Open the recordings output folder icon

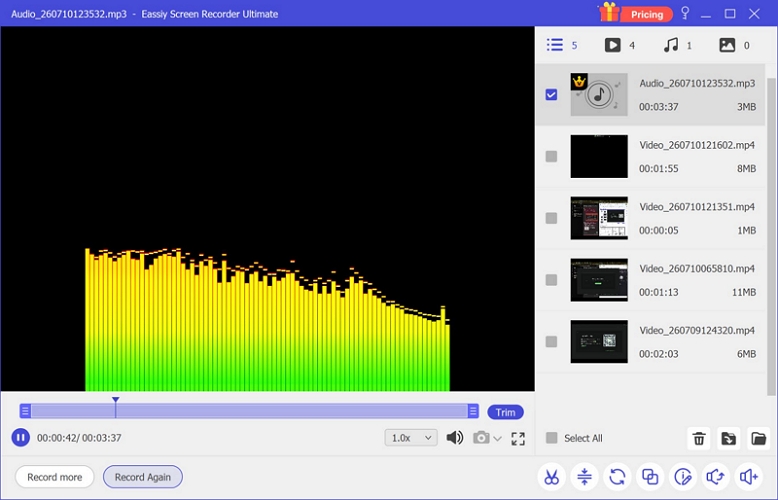(x=759, y=438)
